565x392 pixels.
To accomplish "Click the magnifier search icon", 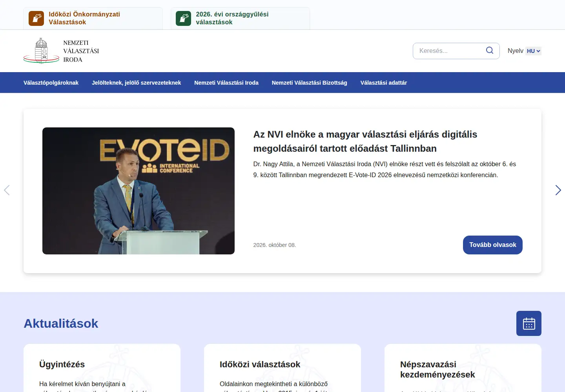I will [x=490, y=51].
